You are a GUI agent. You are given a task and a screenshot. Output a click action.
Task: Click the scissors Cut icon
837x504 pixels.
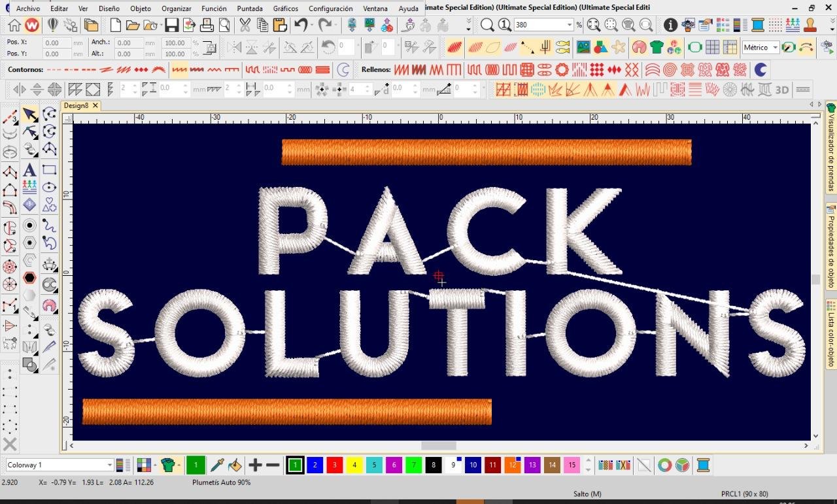pyautogui.click(x=245, y=25)
